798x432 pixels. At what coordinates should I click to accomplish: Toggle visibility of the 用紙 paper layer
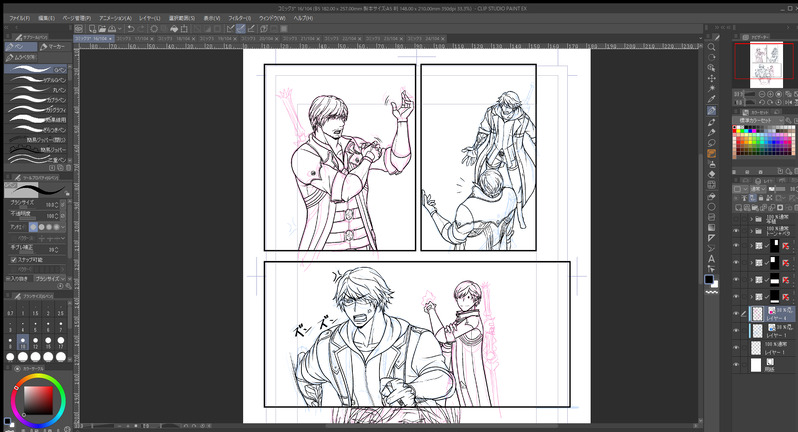click(736, 364)
